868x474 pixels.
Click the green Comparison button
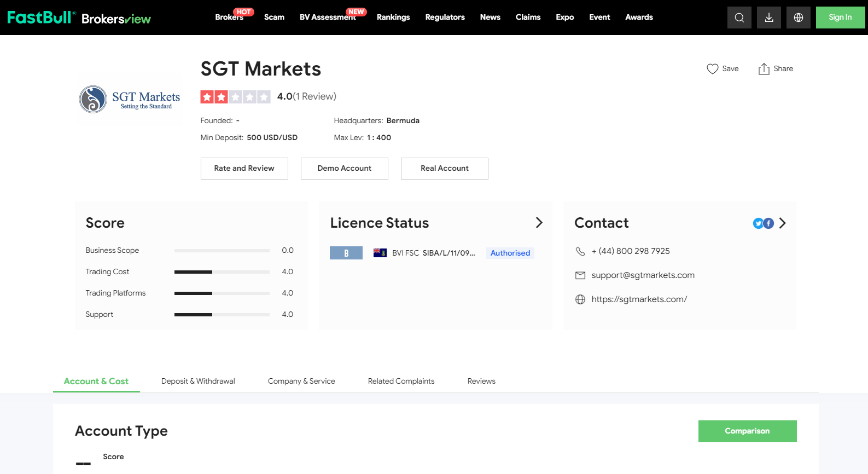pos(747,431)
